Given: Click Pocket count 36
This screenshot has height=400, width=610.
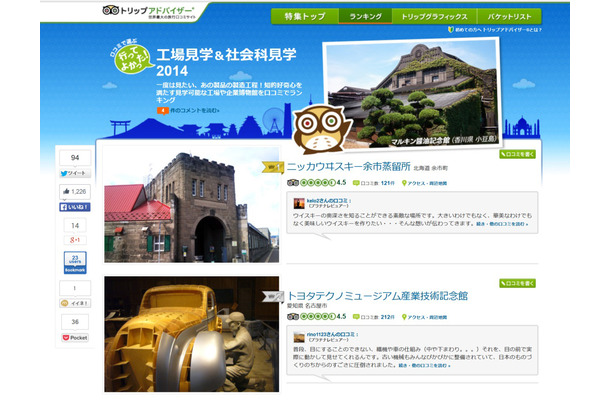Looking at the screenshot, I should click(x=75, y=322).
